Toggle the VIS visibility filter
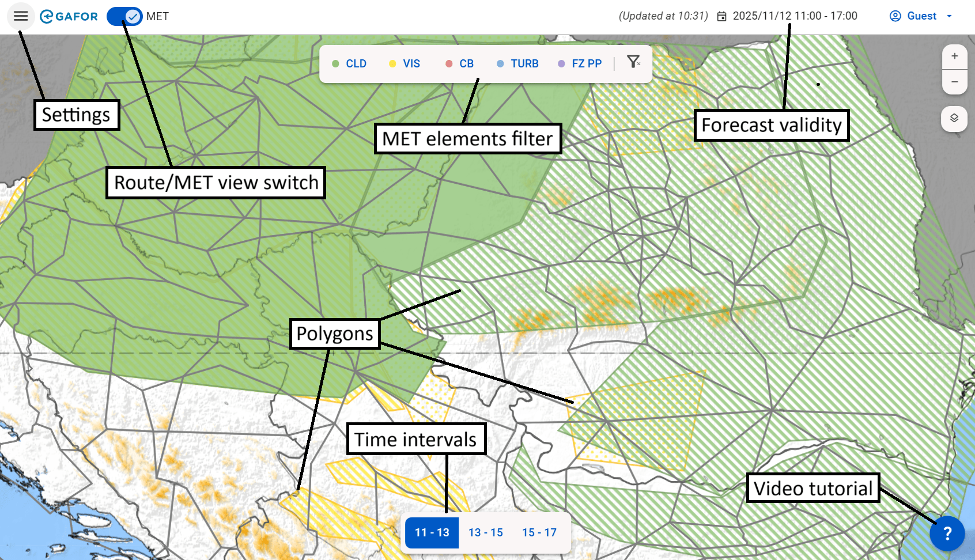The width and height of the screenshot is (975, 560). (405, 63)
